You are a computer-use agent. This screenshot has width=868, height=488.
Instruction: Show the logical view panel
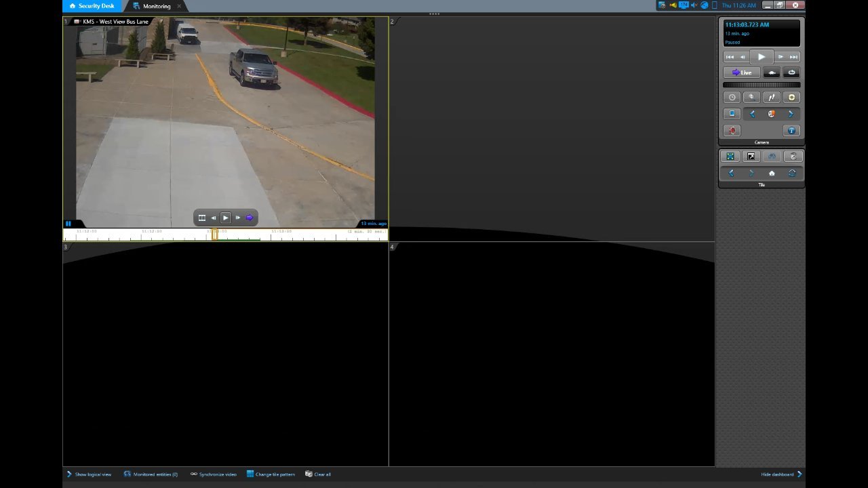point(89,474)
